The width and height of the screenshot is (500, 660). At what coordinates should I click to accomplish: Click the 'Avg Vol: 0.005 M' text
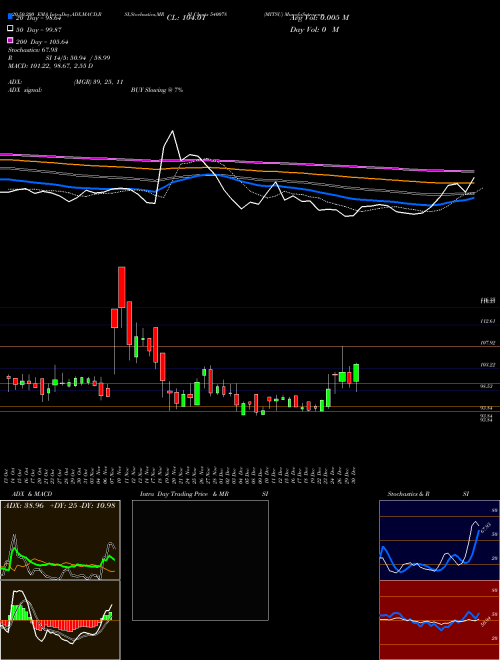tap(319, 18)
